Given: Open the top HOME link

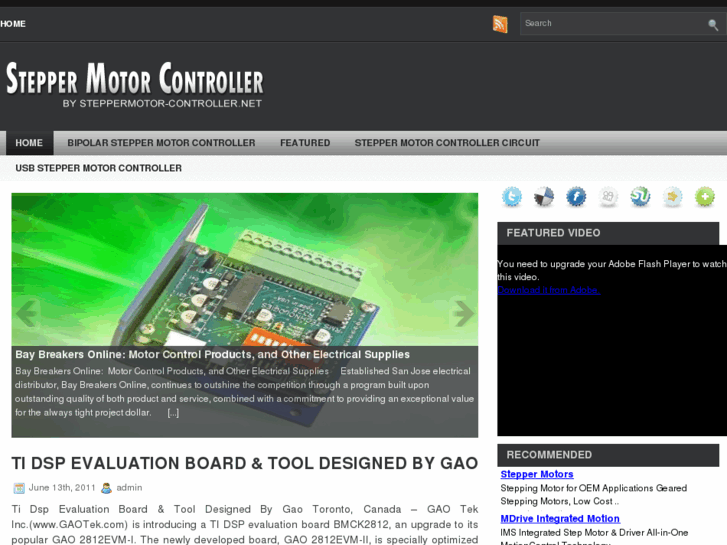Looking at the screenshot, I should 13,24.
